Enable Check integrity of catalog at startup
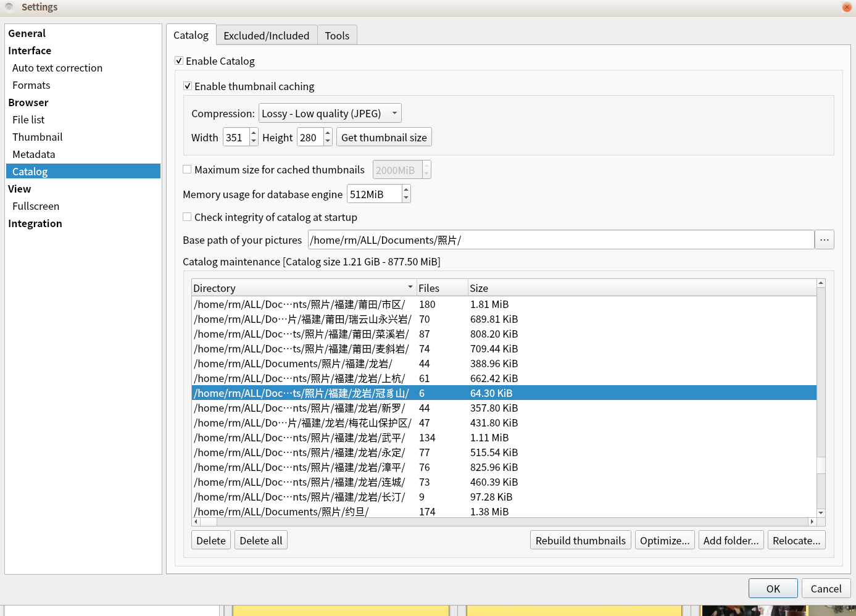 (x=187, y=217)
